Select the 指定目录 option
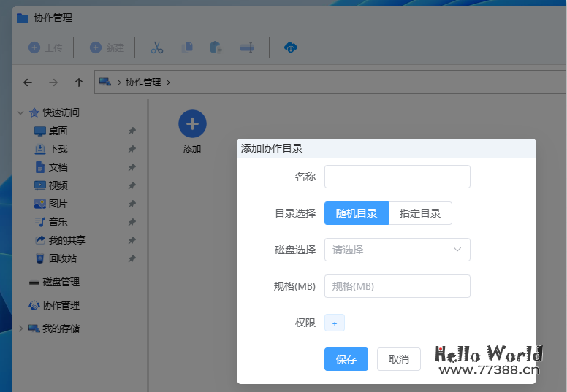This screenshot has width=567, height=392. click(420, 213)
